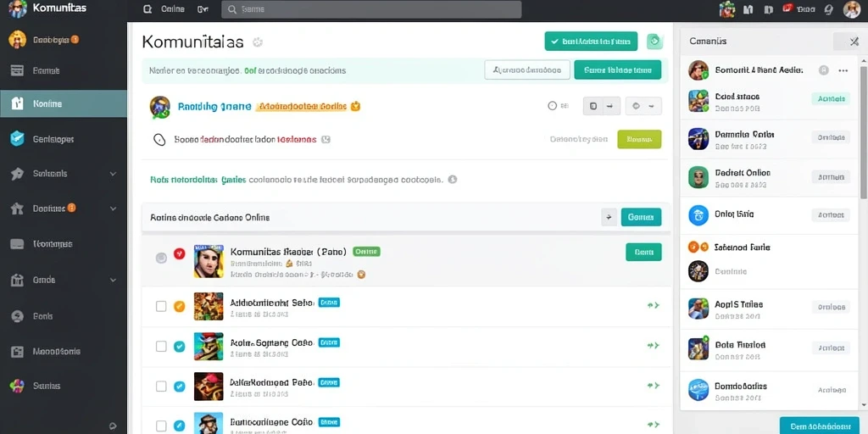The width and height of the screenshot is (868, 434).
Task: Tick the checkbox beside the Acim Sojtang row
Action: pos(161,347)
